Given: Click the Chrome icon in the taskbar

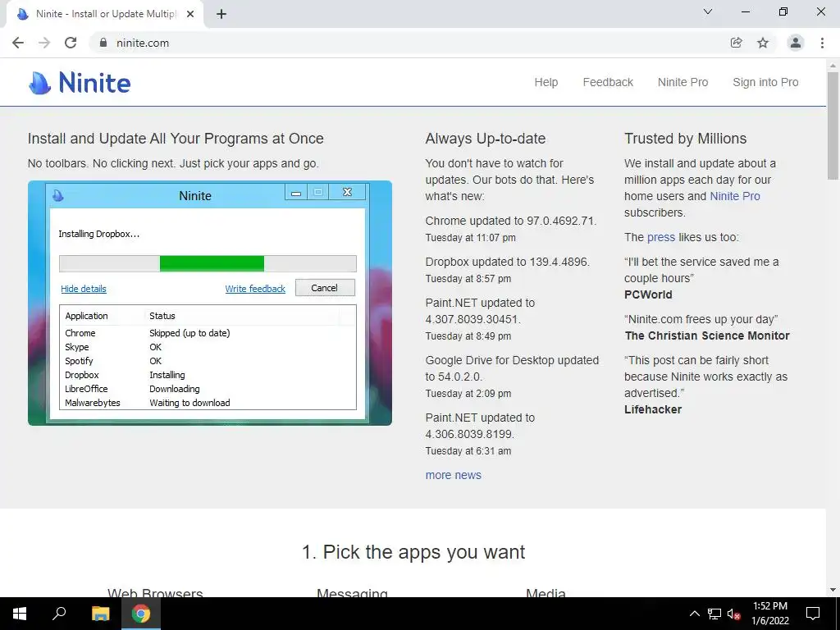Looking at the screenshot, I should point(141,614).
